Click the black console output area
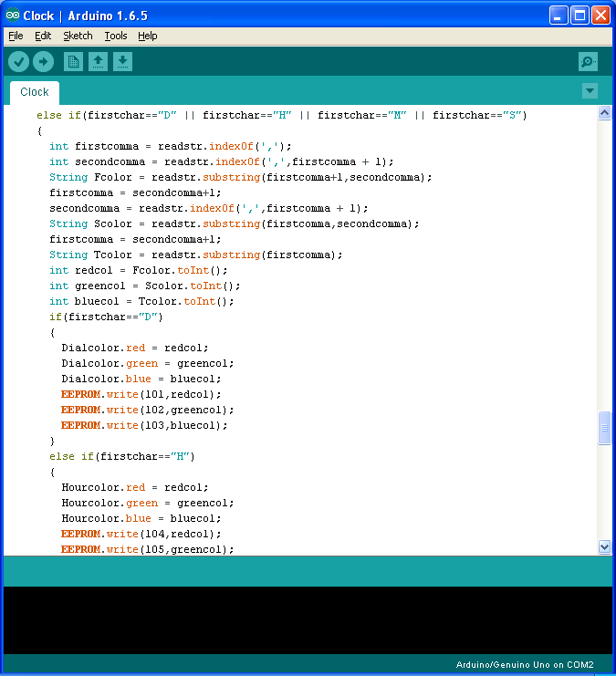616x676 pixels. [308, 619]
